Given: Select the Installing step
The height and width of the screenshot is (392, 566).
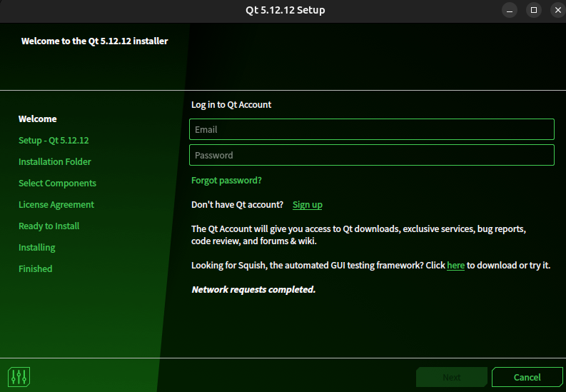Looking at the screenshot, I should coord(37,247).
